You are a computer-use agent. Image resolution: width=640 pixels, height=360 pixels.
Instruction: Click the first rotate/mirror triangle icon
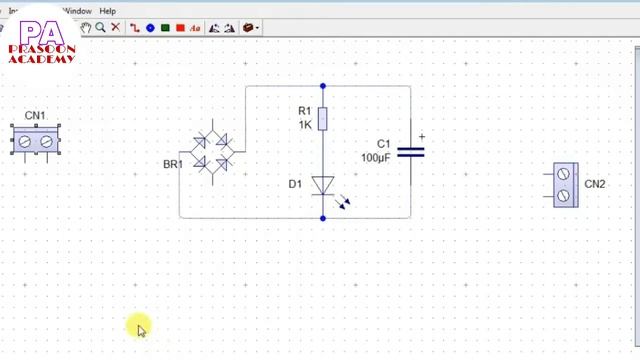coord(214,28)
